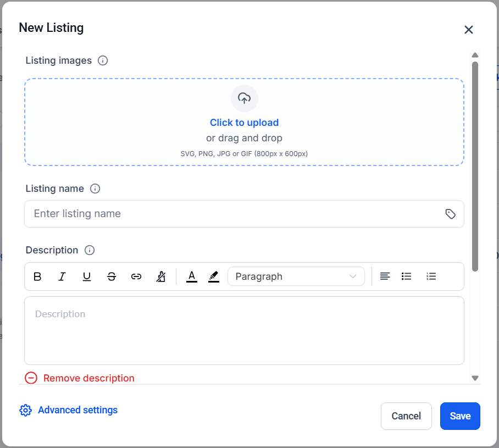The image size is (499, 448).
Task: Save the new listing
Action: pyautogui.click(x=460, y=416)
